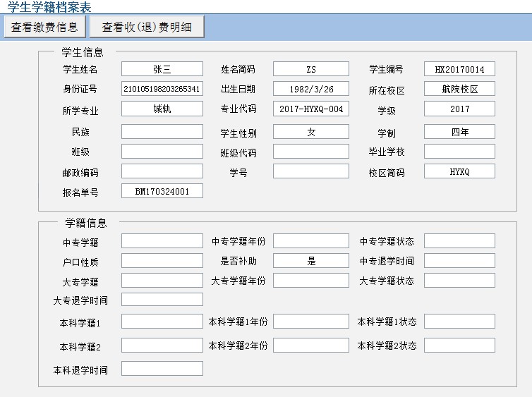This screenshot has width=532, height=397.
Task: Click the 身份证号 label
Action: tap(80, 89)
